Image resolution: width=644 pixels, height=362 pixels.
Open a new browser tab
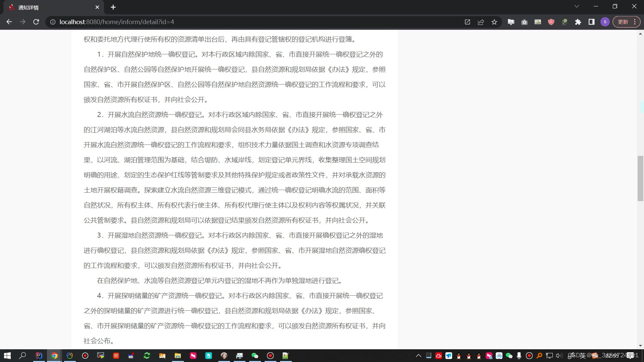pyautogui.click(x=113, y=7)
